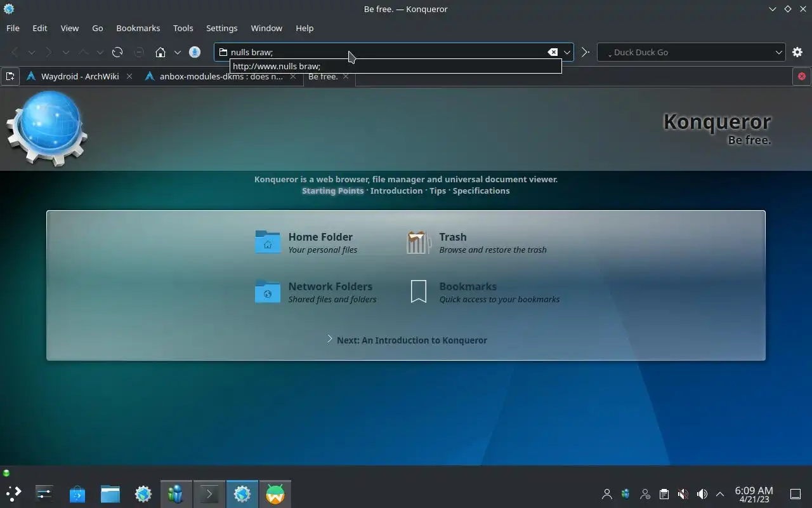Open the Forward history dropdown arrow
Image resolution: width=812 pixels, height=508 pixels.
tap(65, 53)
